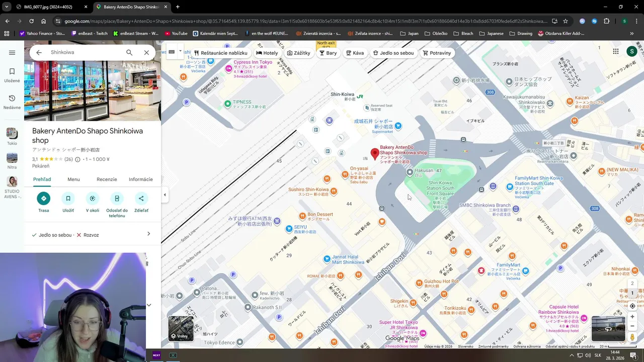The height and width of the screenshot is (362, 644).
Task: Go back with arrow in search box
Action: (x=39, y=52)
